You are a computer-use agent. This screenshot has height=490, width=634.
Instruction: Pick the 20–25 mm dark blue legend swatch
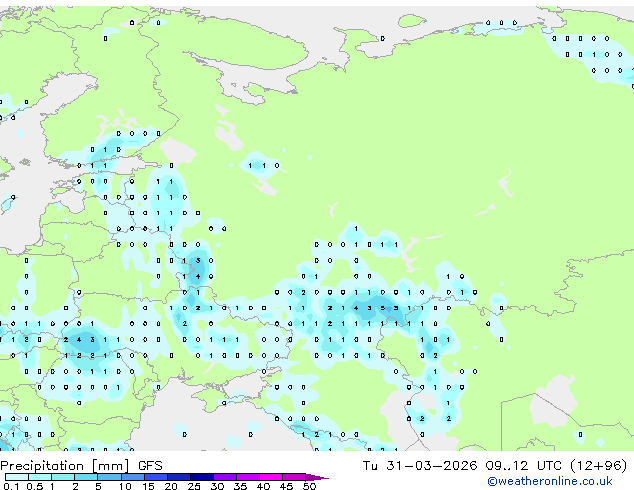(x=179, y=477)
